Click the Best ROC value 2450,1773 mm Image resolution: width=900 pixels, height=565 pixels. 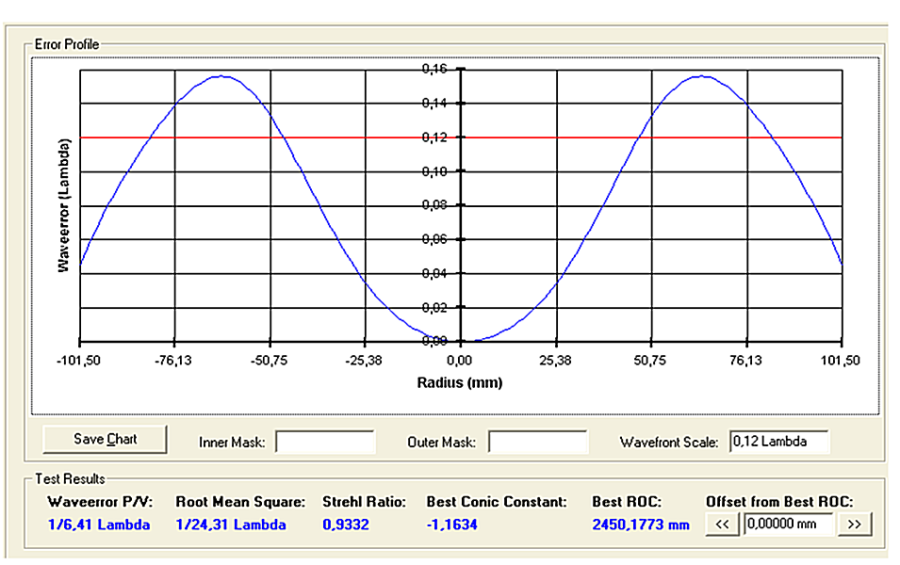coord(641,525)
